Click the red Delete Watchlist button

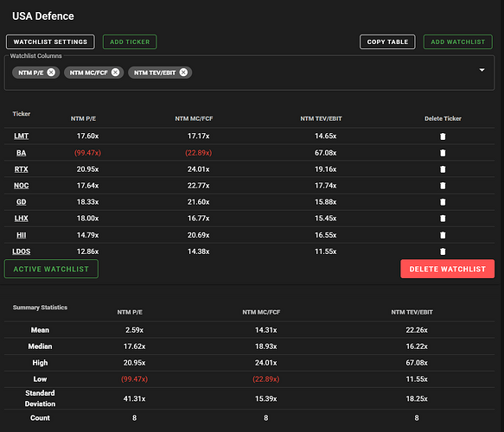click(448, 269)
